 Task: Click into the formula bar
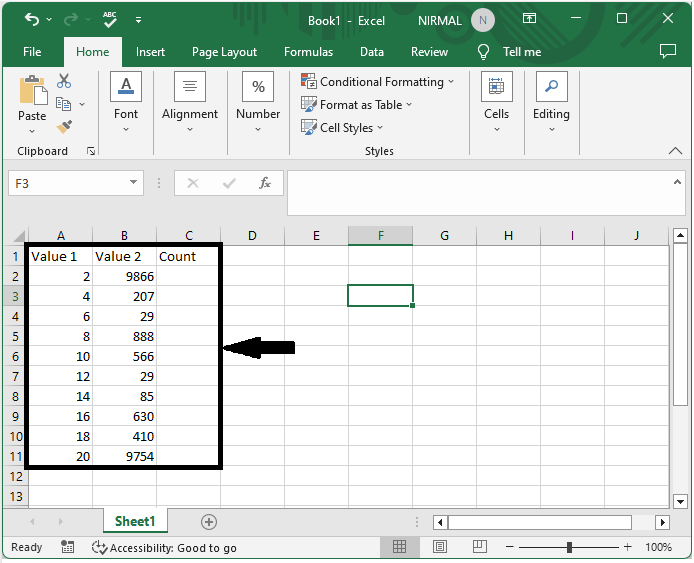pyautogui.click(x=479, y=193)
